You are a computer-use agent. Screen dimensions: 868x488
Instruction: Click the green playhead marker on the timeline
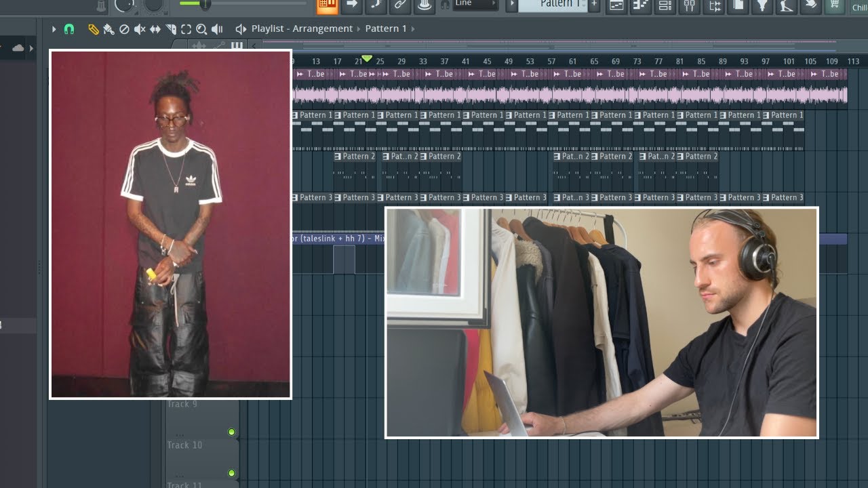tap(367, 59)
